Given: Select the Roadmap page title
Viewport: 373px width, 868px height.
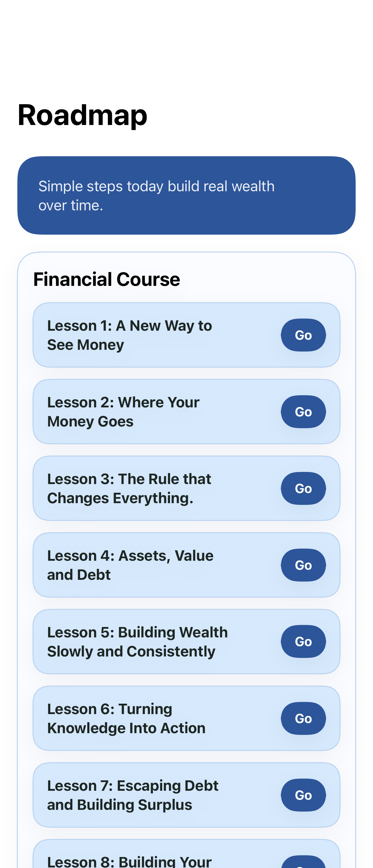Looking at the screenshot, I should (82, 115).
